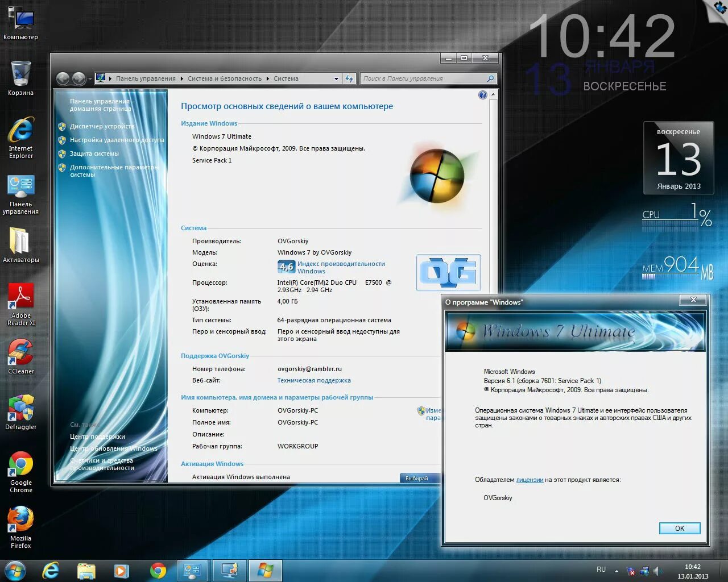Click the calendar gadget showing 13
728x582 pixels.
coord(679,158)
